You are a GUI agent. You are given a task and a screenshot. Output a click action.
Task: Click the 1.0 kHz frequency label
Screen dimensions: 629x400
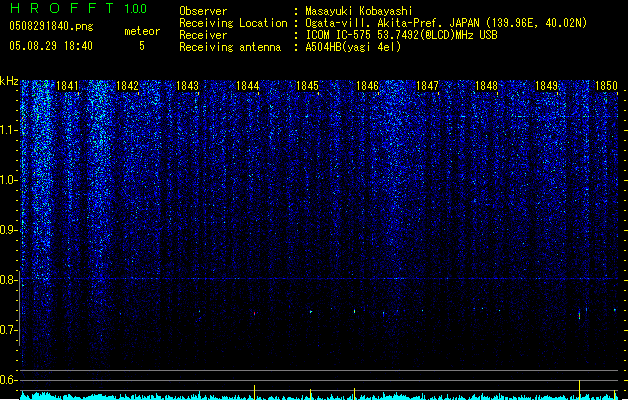tap(8, 180)
